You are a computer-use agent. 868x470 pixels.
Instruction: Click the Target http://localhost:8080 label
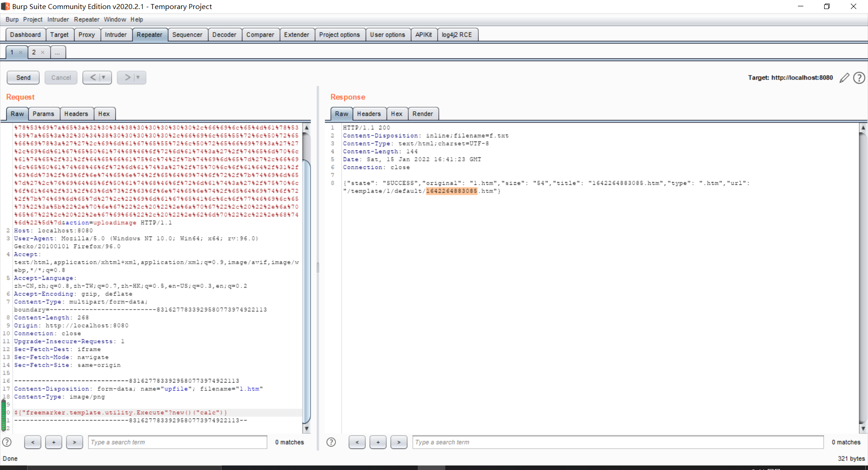tap(790, 78)
